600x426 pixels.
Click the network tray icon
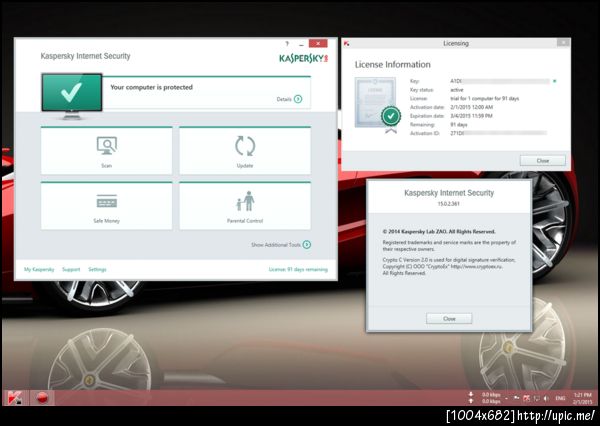click(x=536, y=398)
